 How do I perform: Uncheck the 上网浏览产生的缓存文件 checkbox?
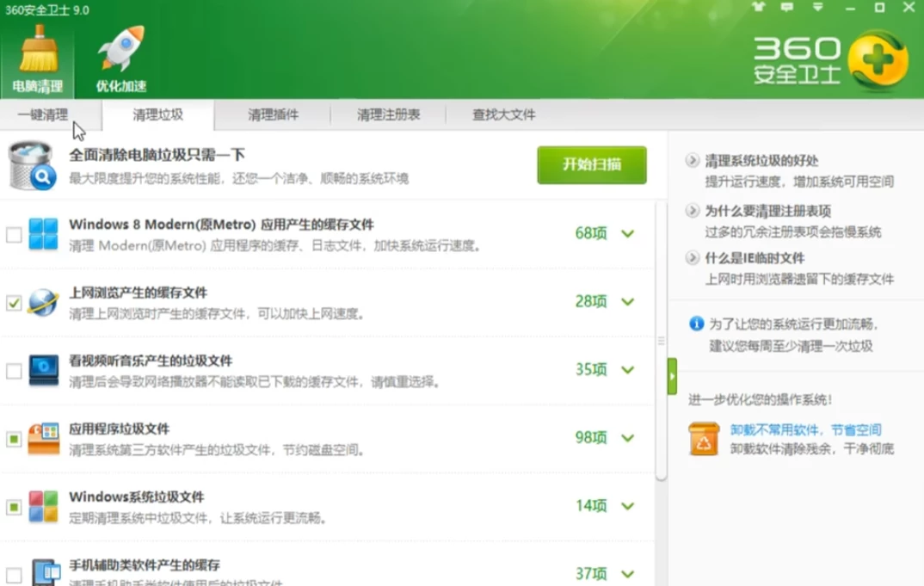click(x=14, y=303)
